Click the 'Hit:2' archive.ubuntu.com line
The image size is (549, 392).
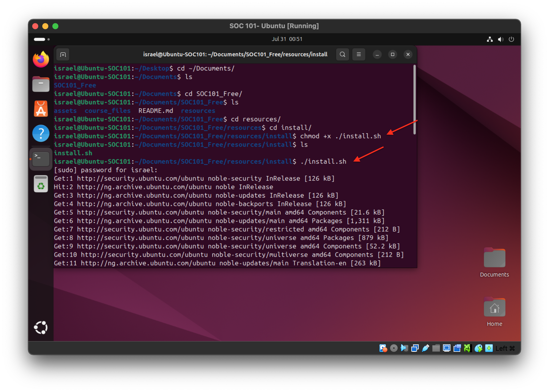(164, 187)
